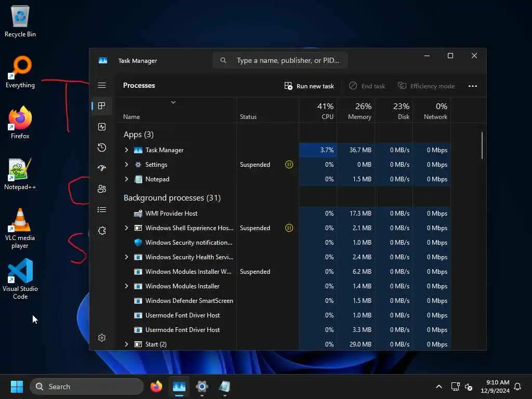Click the End task button
The width and height of the screenshot is (532, 399).
coord(367,86)
